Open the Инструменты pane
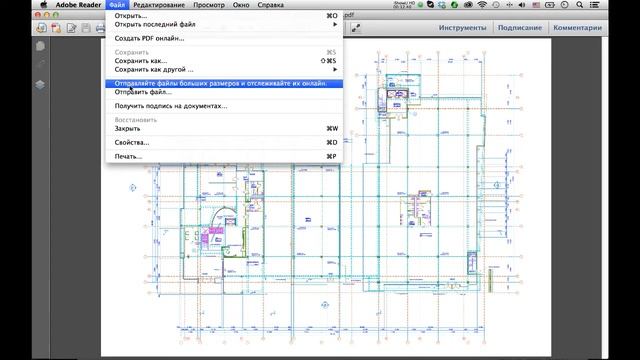Viewport: 640px width, 360px height. (x=462, y=28)
